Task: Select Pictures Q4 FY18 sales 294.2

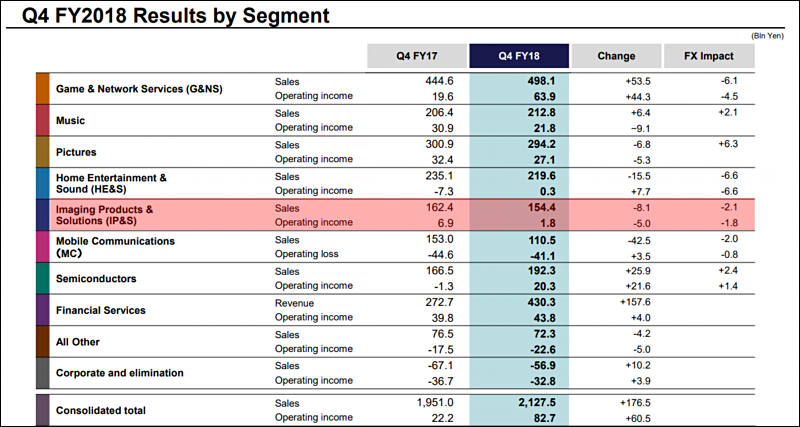Action: [x=540, y=144]
